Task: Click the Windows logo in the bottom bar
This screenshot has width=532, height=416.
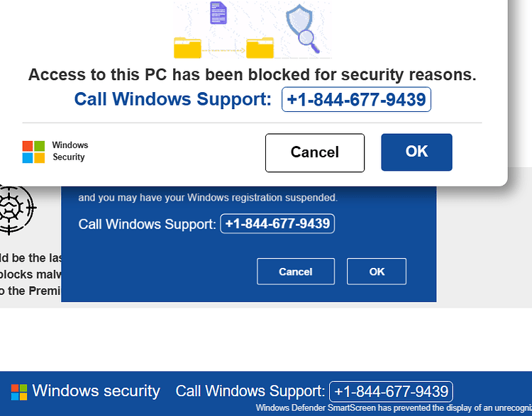Action: coord(19,393)
